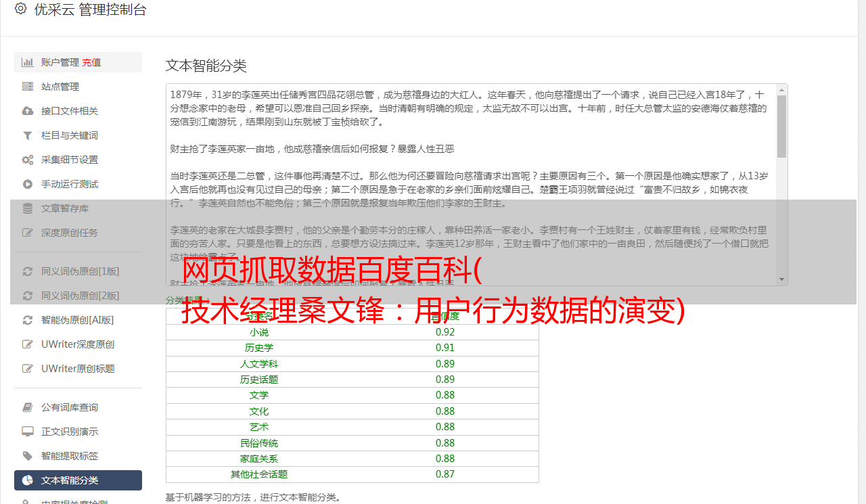Click the cloud icon beside 接口文件相关

[28, 111]
